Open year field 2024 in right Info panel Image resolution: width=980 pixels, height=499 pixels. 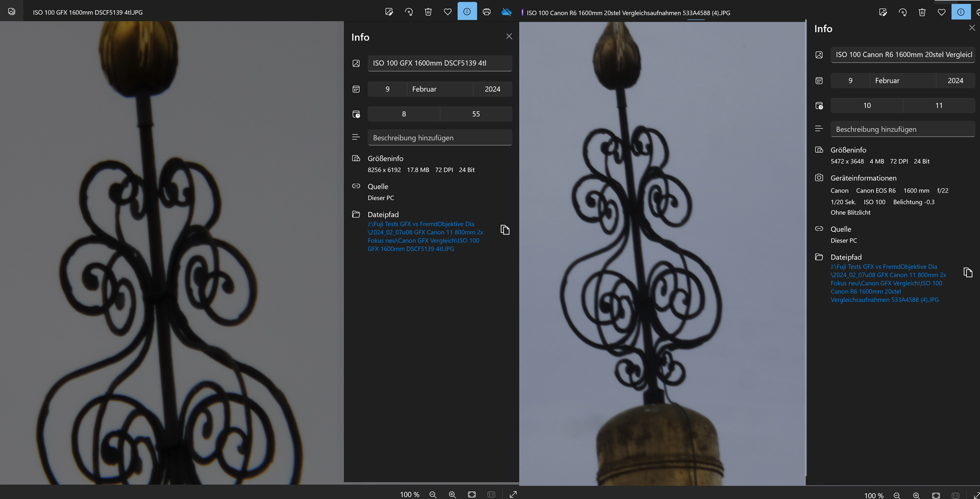pos(955,81)
